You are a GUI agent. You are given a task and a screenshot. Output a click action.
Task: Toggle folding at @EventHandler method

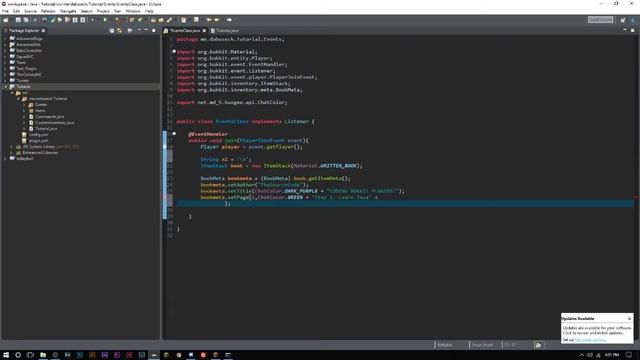pyautogui.click(x=174, y=134)
